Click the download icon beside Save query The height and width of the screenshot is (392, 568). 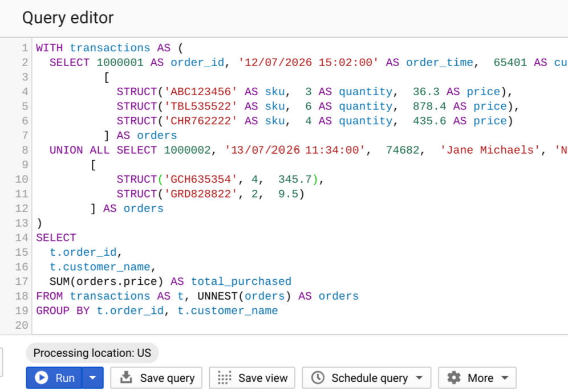coord(126,377)
